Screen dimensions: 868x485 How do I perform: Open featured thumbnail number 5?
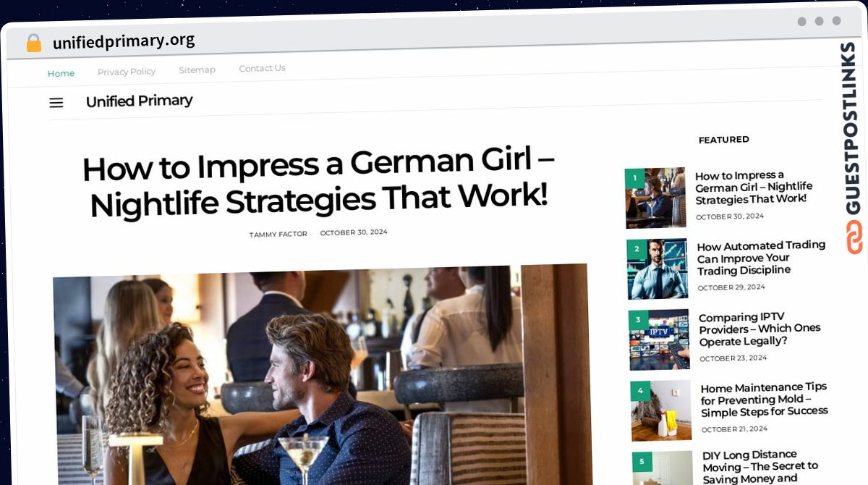point(663,468)
